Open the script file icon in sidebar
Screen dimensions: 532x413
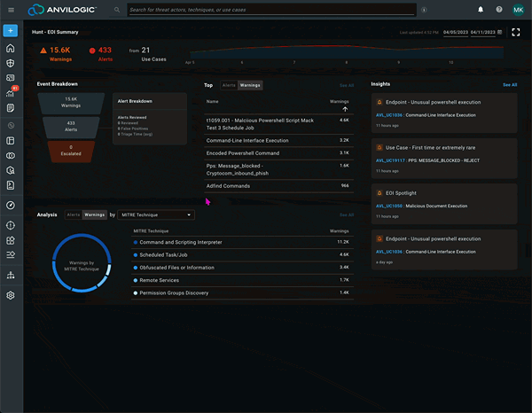point(11,185)
